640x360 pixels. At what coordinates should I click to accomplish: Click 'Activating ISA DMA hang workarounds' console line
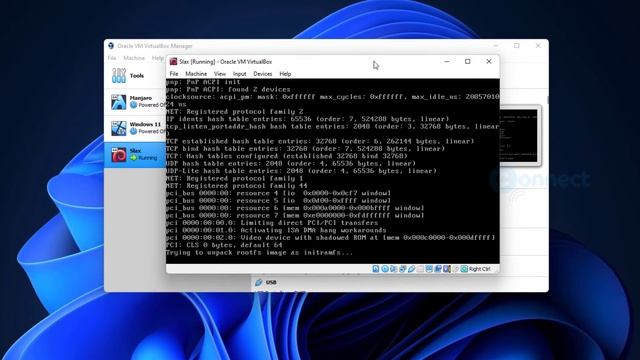pos(276,230)
